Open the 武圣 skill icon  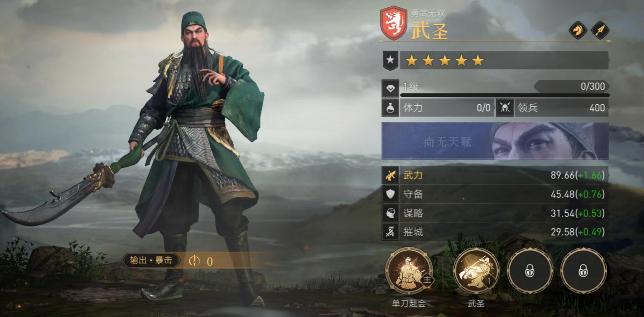click(476, 271)
